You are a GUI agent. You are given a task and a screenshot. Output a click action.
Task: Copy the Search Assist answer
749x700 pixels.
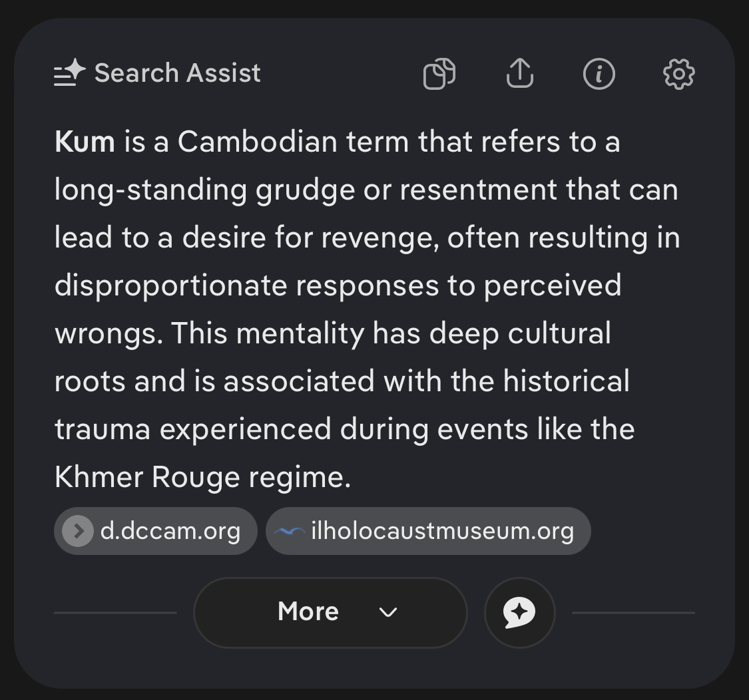click(439, 74)
